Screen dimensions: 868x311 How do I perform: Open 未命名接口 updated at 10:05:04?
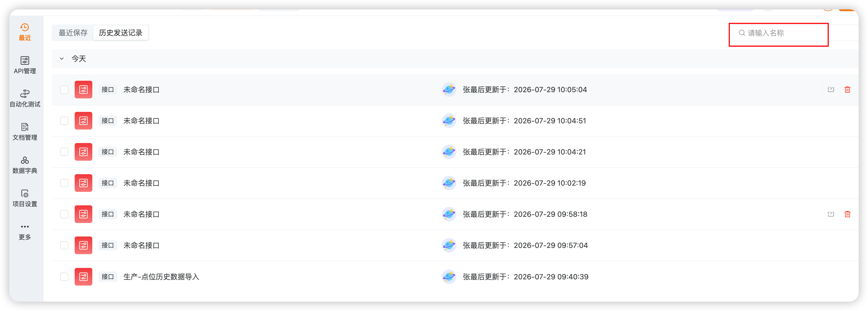point(141,89)
